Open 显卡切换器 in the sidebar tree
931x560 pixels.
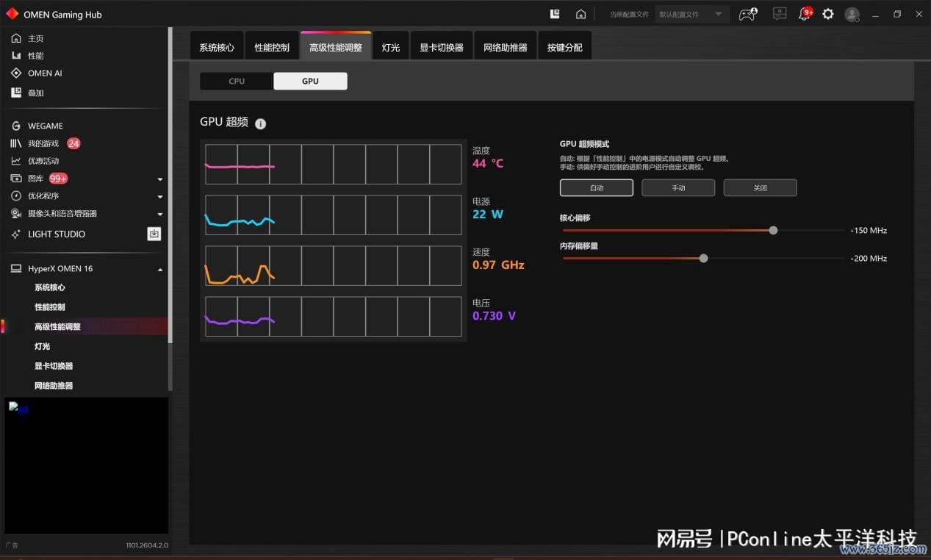pyautogui.click(x=54, y=366)
